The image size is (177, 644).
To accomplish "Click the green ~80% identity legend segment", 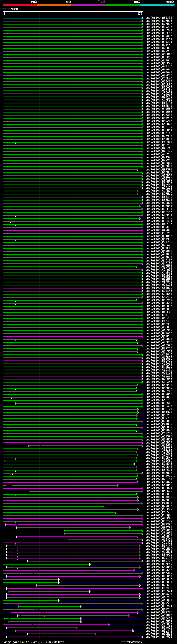I will click(x=123, y=5).
